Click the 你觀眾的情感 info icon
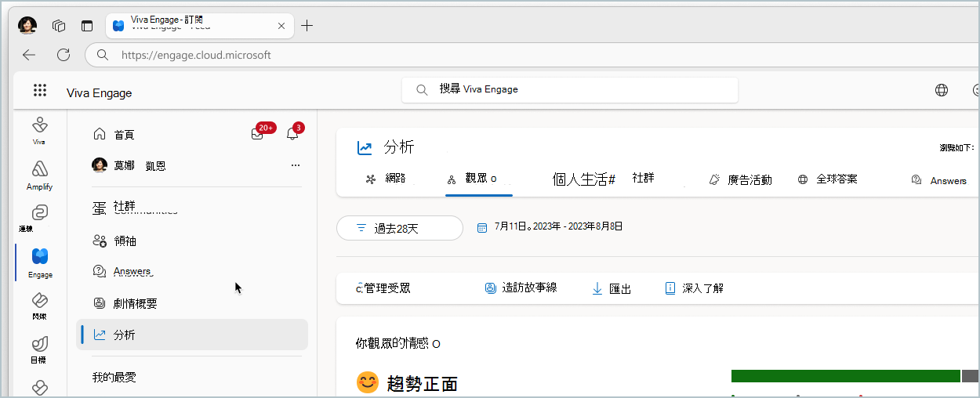 (x=437, y=344)
